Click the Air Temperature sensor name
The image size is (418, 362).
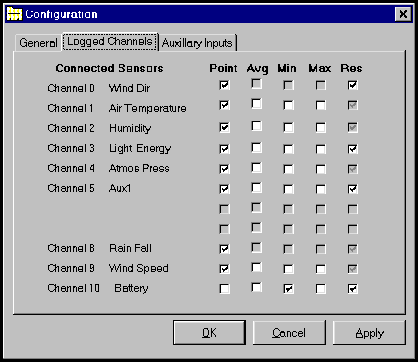[x=148, y=108]
